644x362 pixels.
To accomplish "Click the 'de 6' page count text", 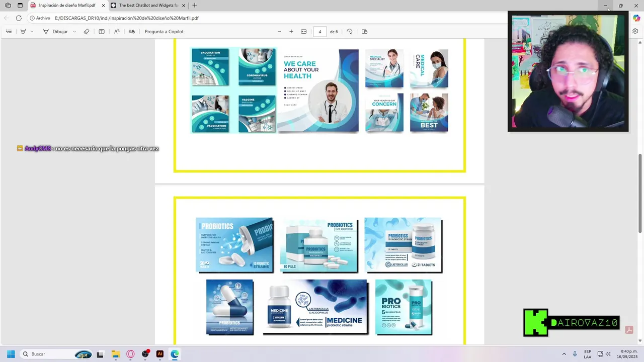I will click(x=334, y=32).
